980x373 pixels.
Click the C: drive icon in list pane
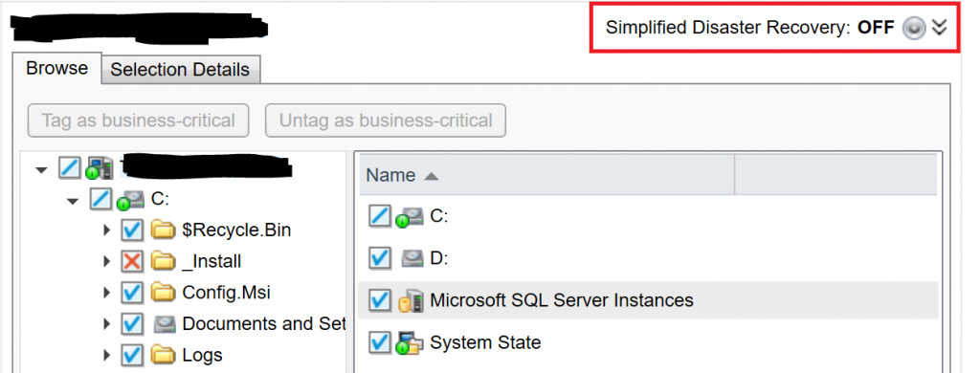coord(410,217)
